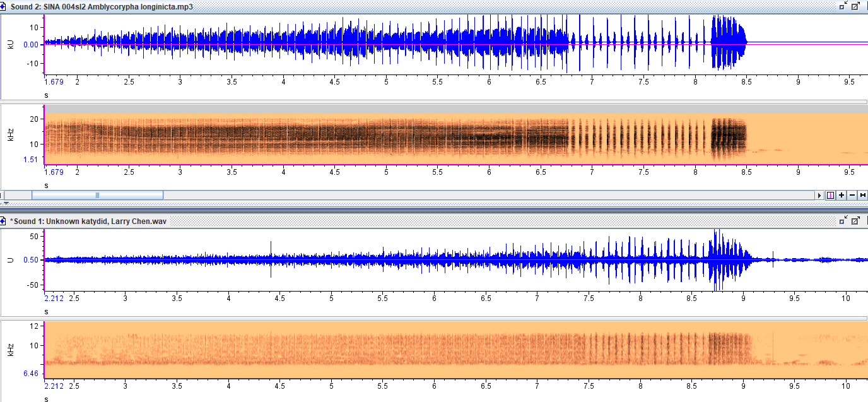This screenshot has height=402, width=868.
Task: Click the small collapse arrow below Sound 2 scrollbar
Action: click(4, 204)
